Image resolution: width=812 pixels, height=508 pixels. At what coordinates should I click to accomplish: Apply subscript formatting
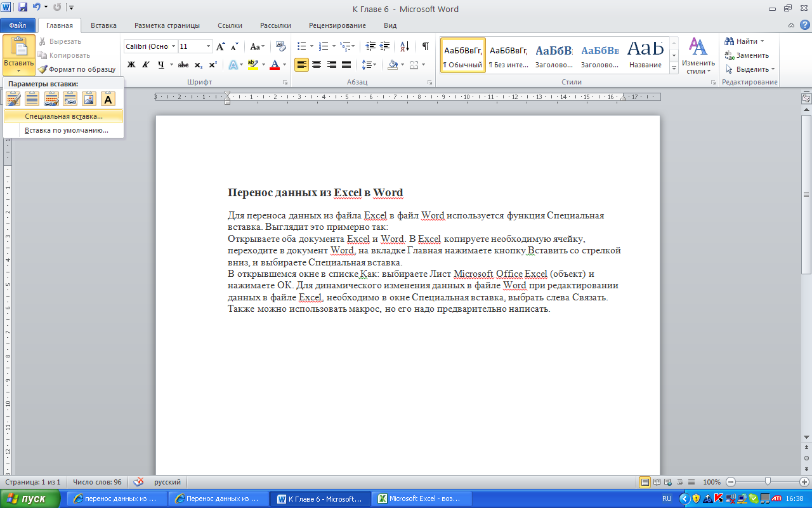tap(199, 65)
